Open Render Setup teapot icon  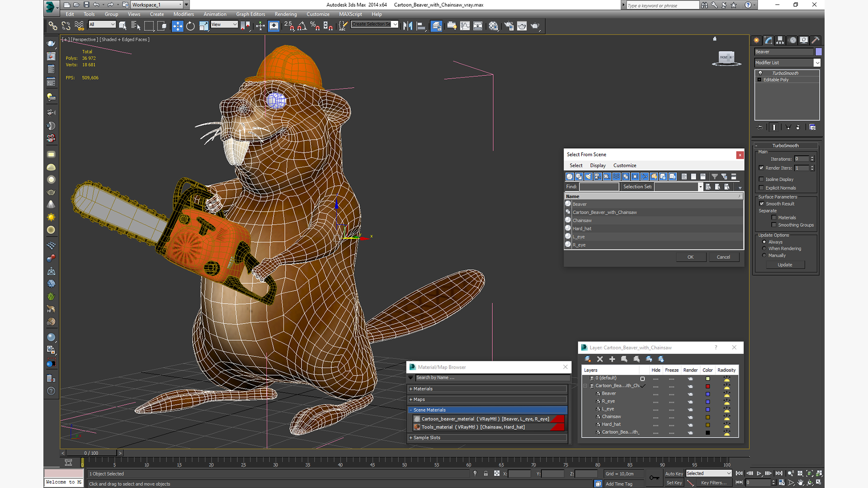coord(509,26)
